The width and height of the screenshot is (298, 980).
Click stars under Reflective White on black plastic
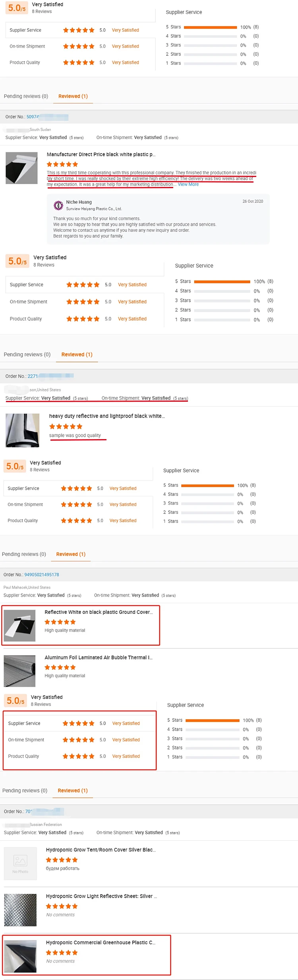pos(60,622)
